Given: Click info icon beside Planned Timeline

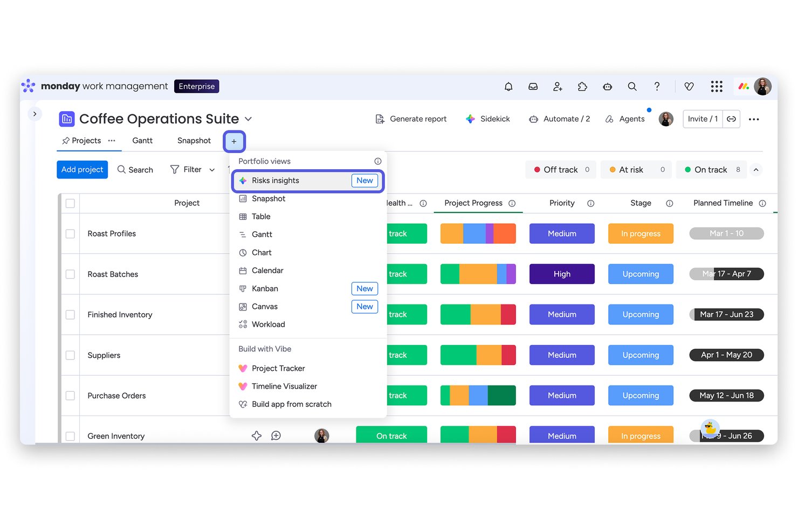Looking at the screenshot, I should pyautogui.click(x=762, y=203).
